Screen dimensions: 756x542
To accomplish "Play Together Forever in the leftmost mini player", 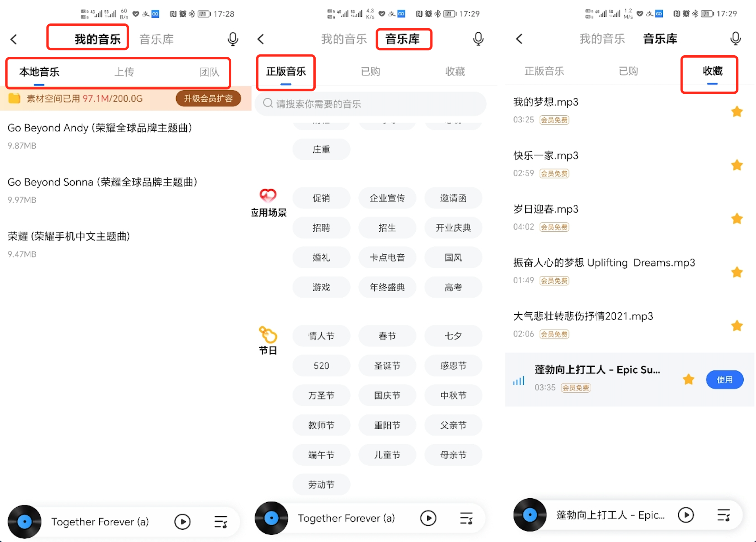I will click(182, 521).
